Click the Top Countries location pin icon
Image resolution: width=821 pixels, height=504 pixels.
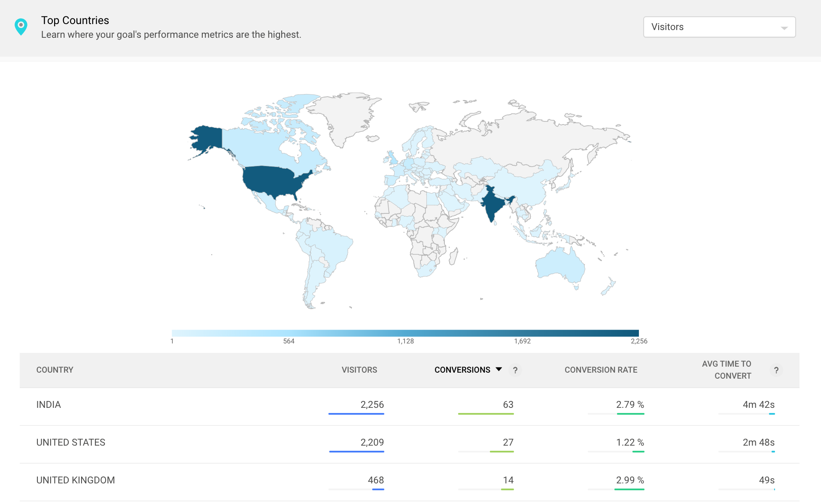pyautogui.click(x=21, y=26)
